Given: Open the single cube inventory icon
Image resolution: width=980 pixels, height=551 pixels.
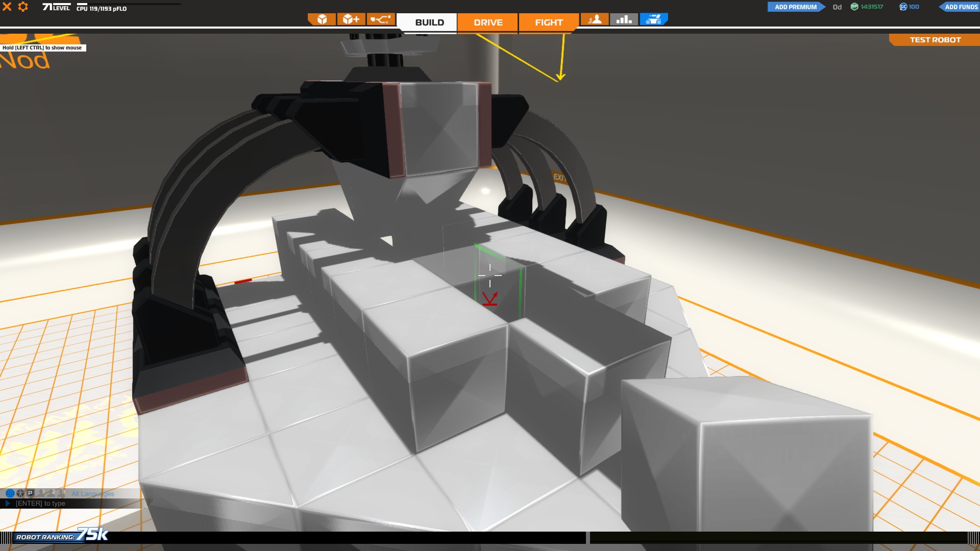Looking at the screenshot, I should (322, 19).
